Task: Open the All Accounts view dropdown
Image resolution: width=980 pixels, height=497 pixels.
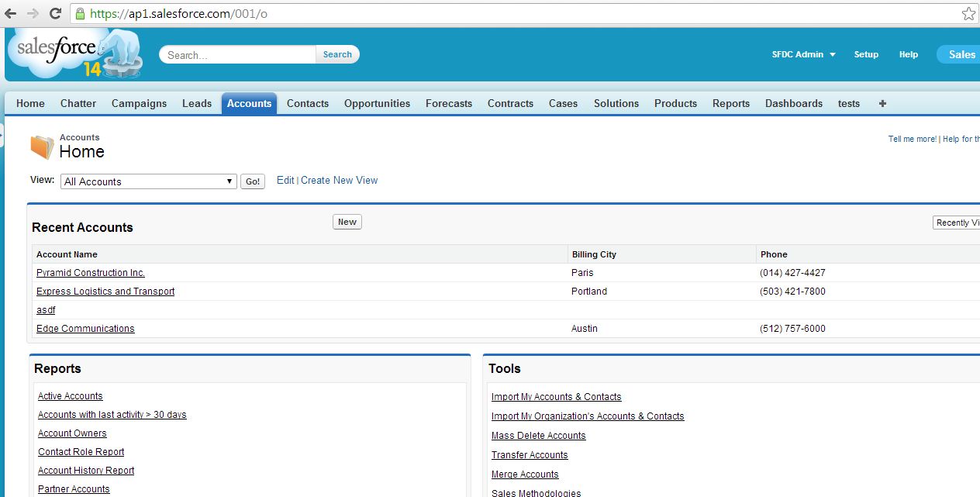Action: coord(148,181)
